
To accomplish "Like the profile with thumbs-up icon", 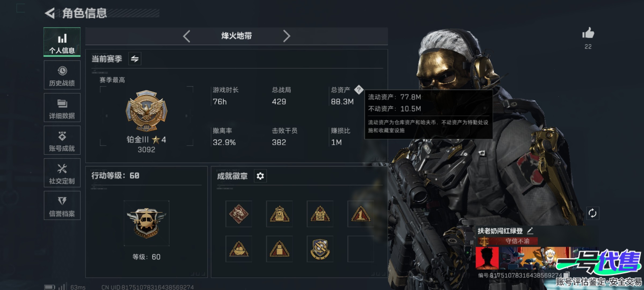I will pyautogui.click(x=588, y=33).
